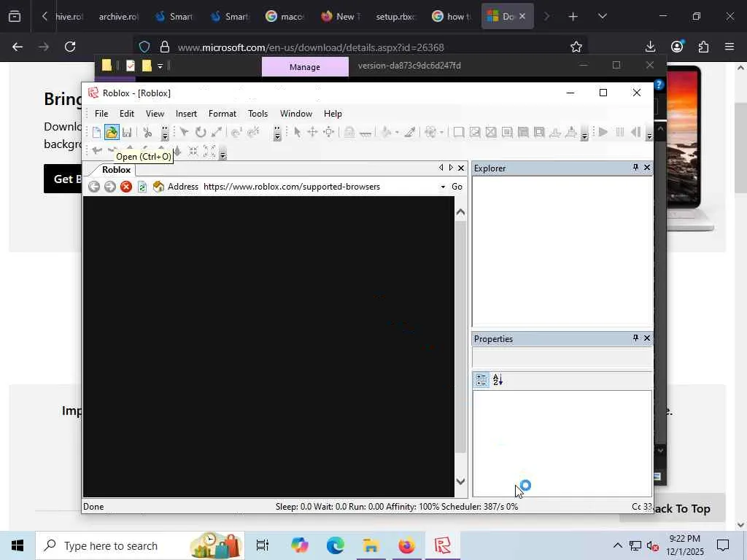Click Roblox Studio icon in Windows taskbar
The width and height of the screenshot is (747, 560).
coord(443,545)
